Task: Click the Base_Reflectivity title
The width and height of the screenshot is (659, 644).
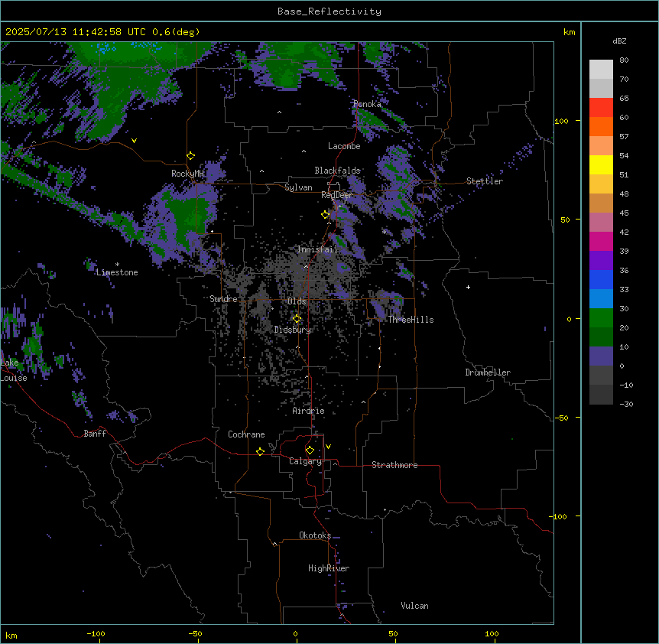Action: [x=329, y=11]
